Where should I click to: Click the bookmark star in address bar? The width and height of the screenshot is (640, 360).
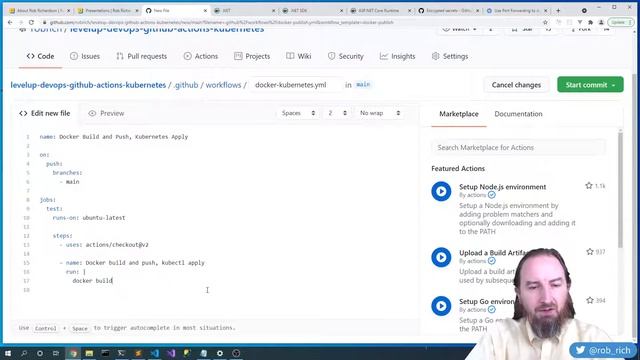545,22
